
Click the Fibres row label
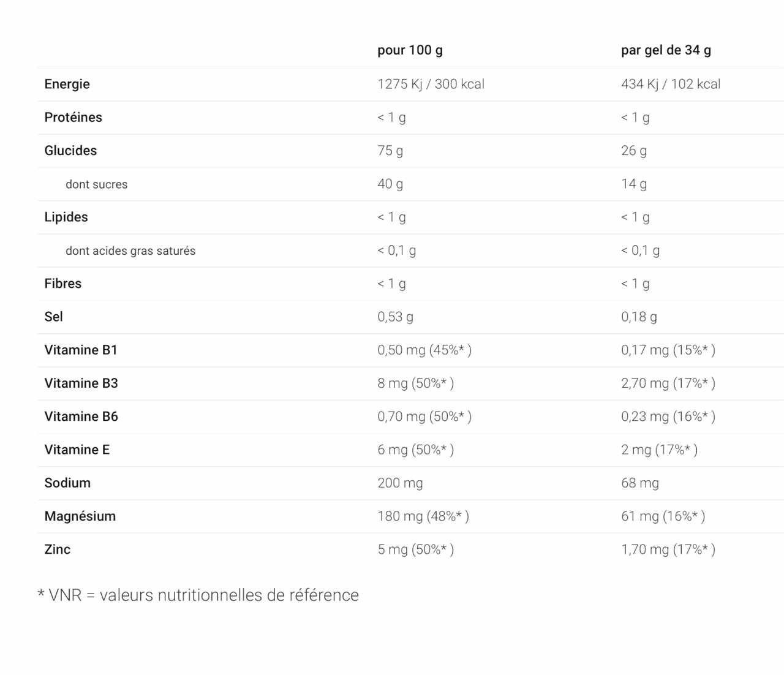pyautogui.click(x=62, y=284)
